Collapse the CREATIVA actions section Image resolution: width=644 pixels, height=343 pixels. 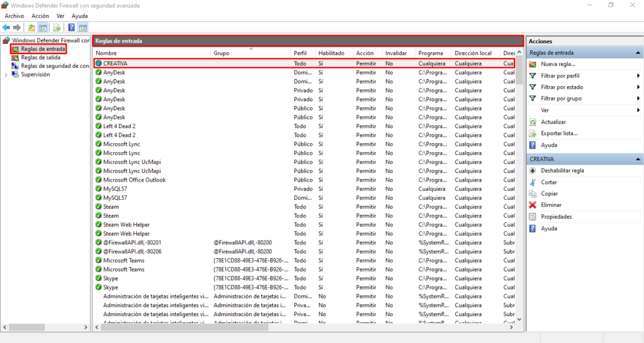(638, 159)
